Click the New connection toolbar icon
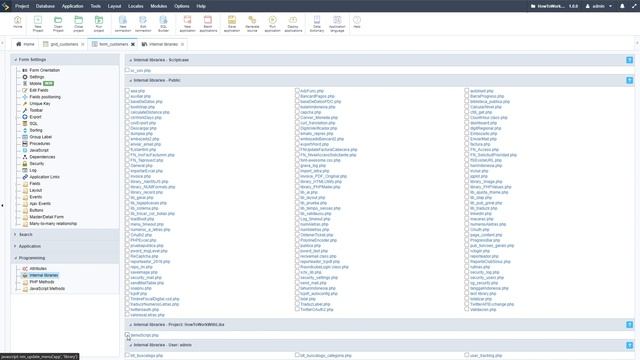 (x=123, y=24)
